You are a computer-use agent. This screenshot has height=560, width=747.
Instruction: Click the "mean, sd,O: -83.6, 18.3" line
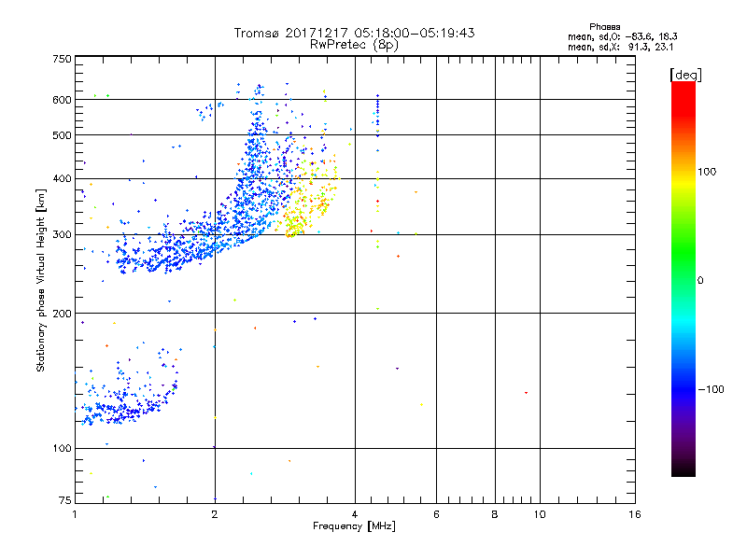coord(622,36)
